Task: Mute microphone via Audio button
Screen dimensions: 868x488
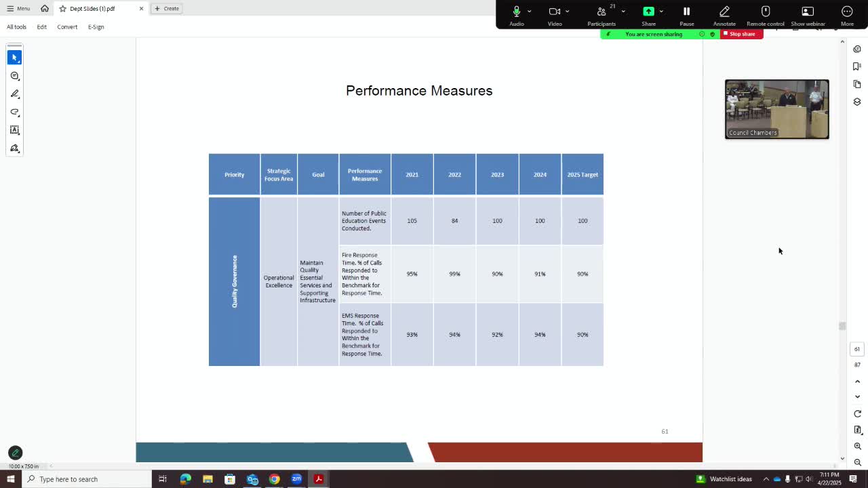Action: 516,15
